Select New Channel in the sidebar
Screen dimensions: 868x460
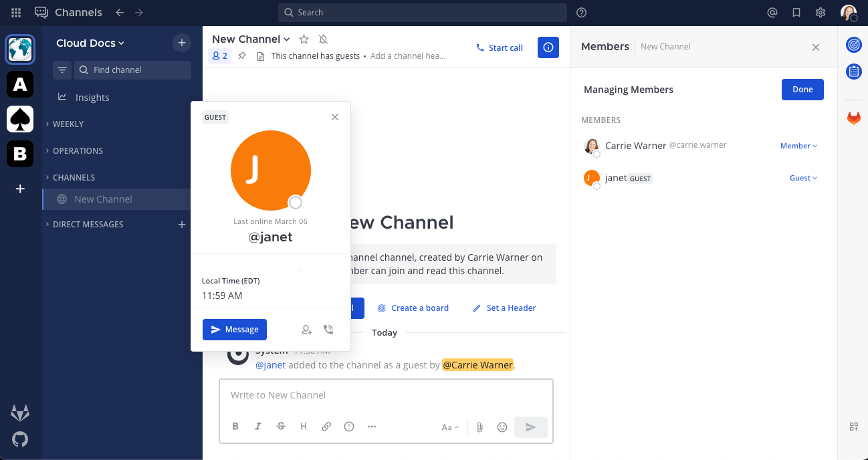(103, 199)
